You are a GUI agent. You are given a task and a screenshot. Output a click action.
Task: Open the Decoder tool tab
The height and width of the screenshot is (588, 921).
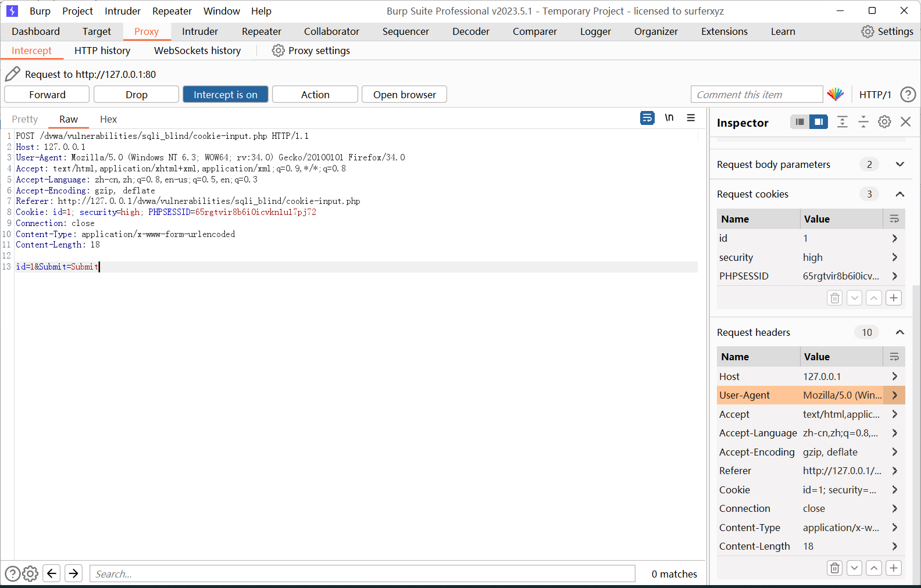point(471,31)
